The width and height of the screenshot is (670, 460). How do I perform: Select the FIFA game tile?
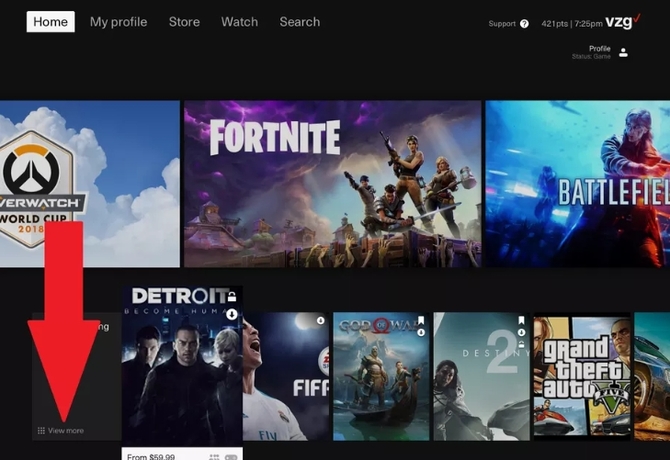tap(286, 376)
